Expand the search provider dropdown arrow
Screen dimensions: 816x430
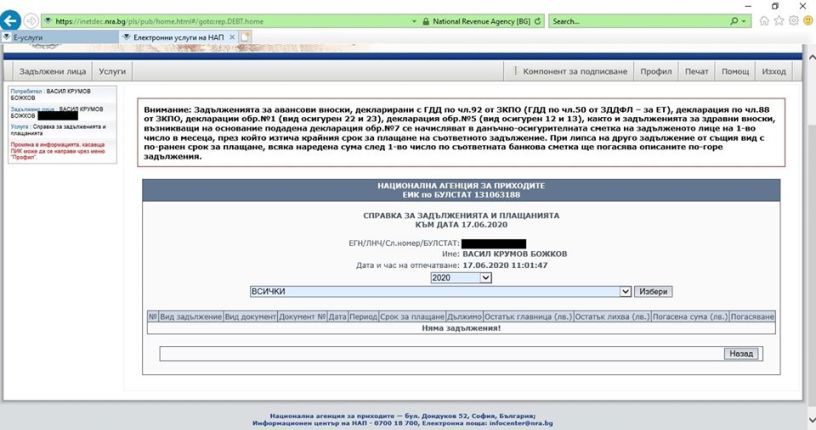(743, 20)
